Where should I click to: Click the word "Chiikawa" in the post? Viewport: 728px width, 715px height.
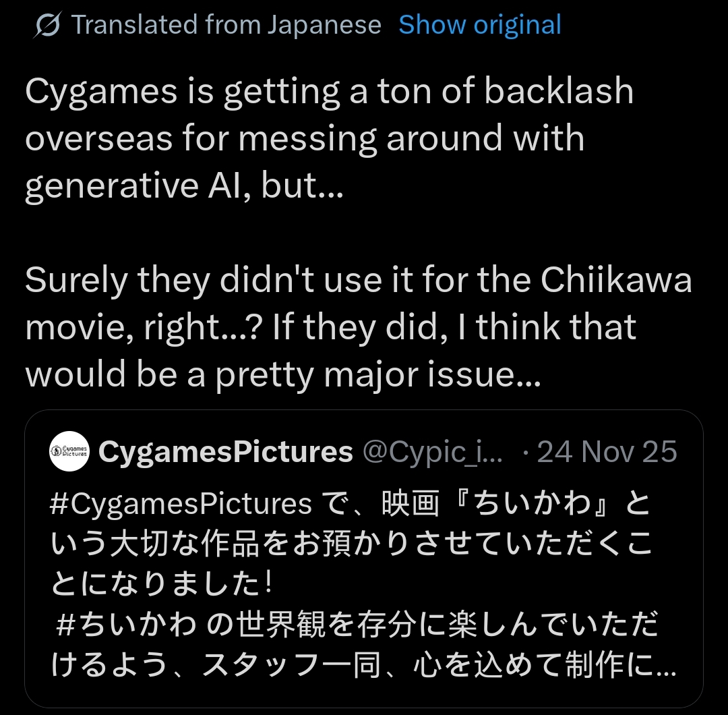(616, 280)
